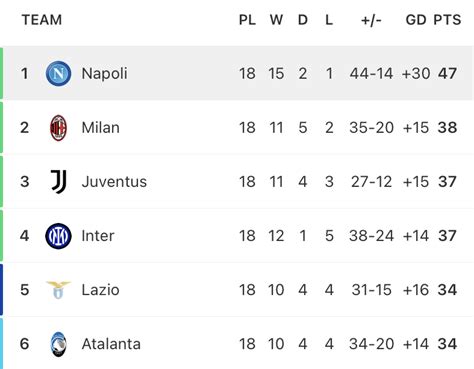The image size is (474, 369).
Task: Select the Atalanta team name
Action: [x=111, y=344]
